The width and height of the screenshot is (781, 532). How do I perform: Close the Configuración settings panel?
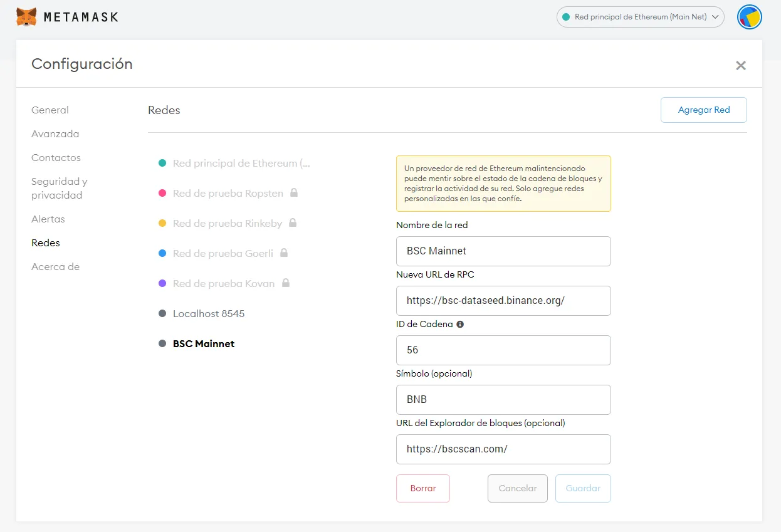741,65
